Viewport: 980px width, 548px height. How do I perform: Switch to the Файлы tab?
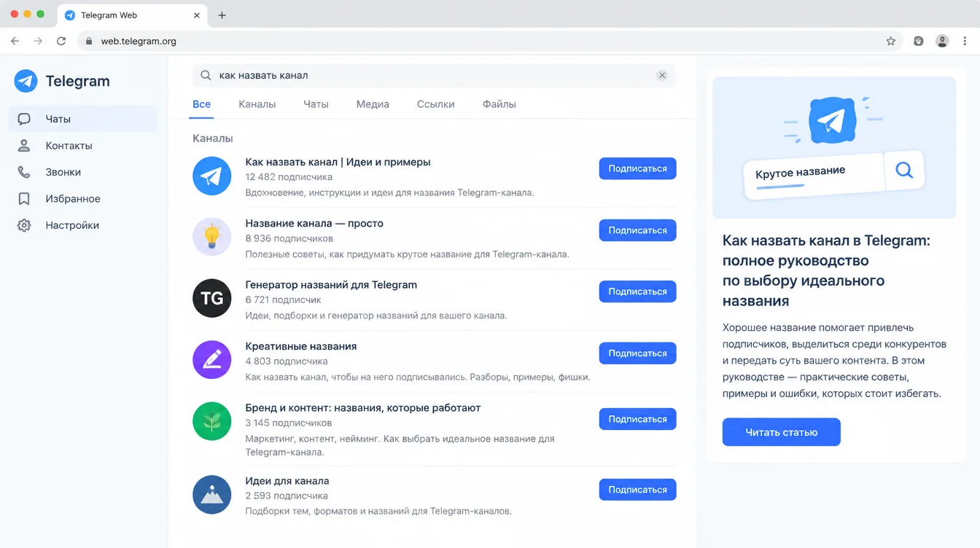click(x=499, y=104)
